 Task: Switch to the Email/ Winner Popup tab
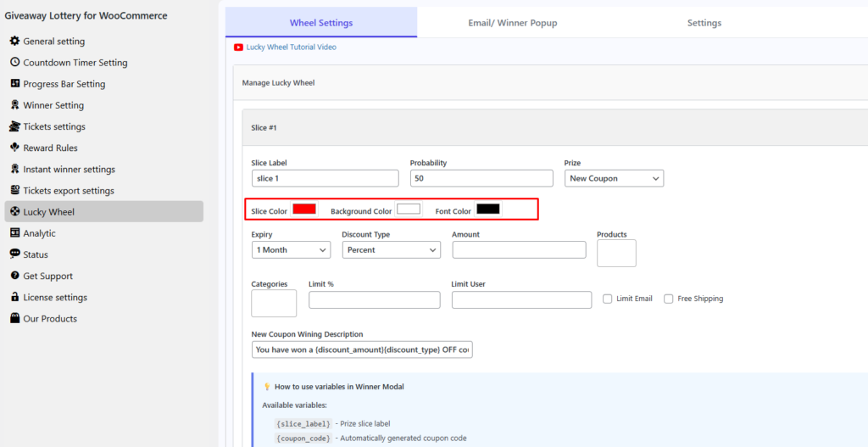513,23
